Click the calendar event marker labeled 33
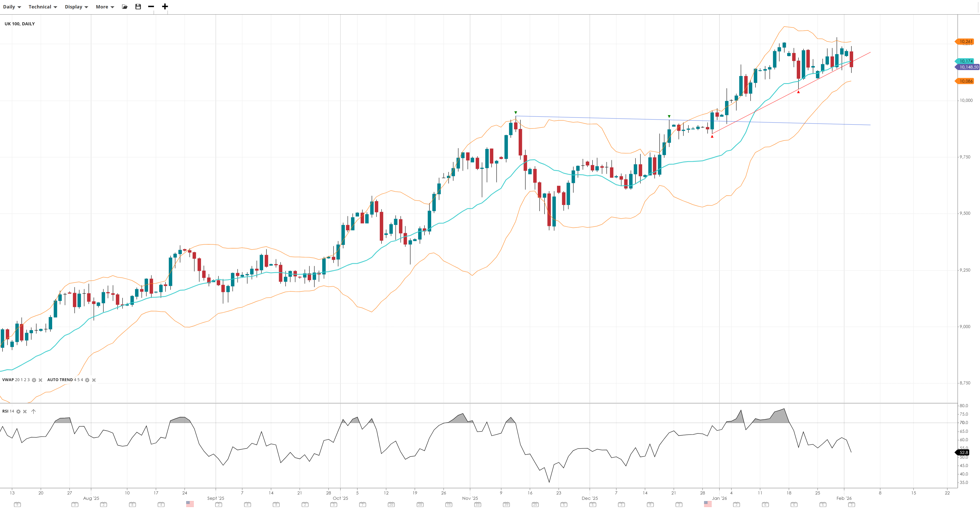The width and height of the screenshot is (980, 509). point(477,505)
